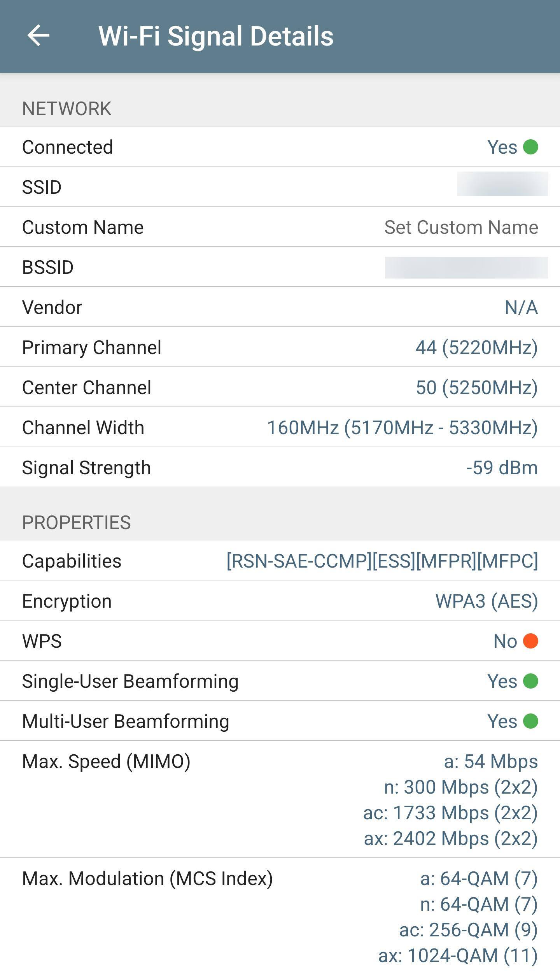Click the green Connected status dot
Image resolution: width=560 pixels, height=971 pixels.
530,147
